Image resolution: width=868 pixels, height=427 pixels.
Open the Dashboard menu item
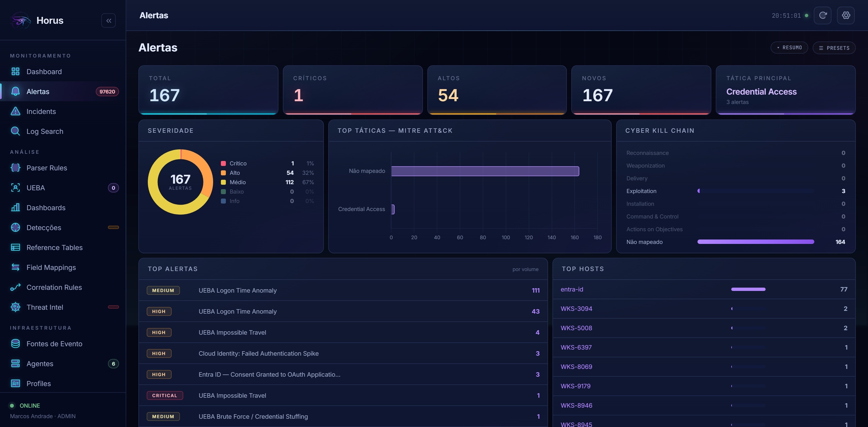tap(63, 71)
